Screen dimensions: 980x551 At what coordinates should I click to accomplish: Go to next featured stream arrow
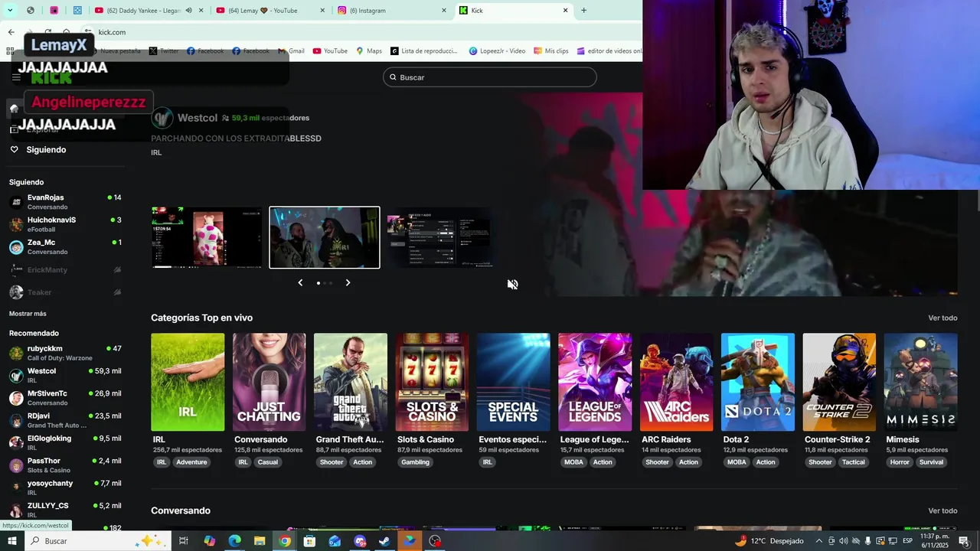348,282
